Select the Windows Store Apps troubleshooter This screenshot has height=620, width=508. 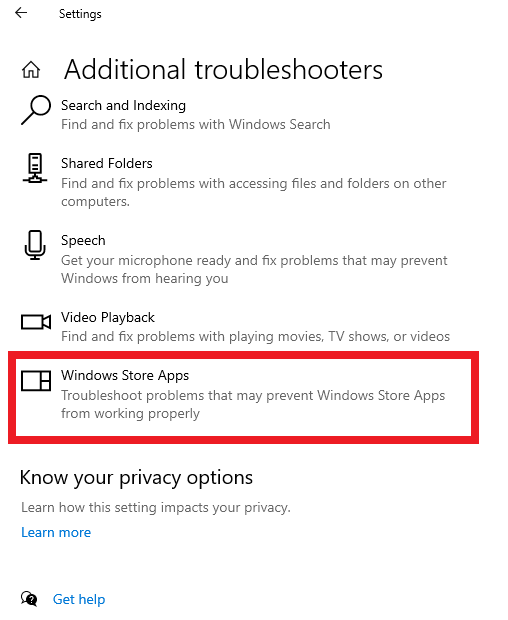pos(244,397)
